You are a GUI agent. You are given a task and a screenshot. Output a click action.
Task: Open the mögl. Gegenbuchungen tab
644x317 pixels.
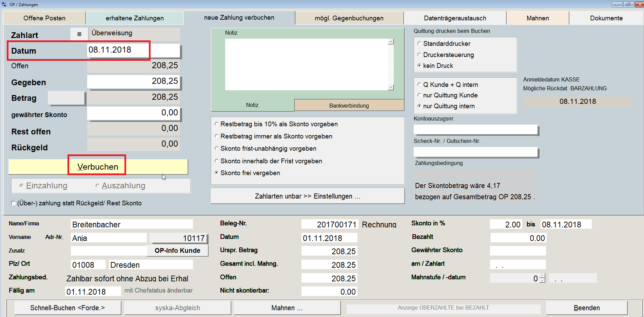[349, 18]
